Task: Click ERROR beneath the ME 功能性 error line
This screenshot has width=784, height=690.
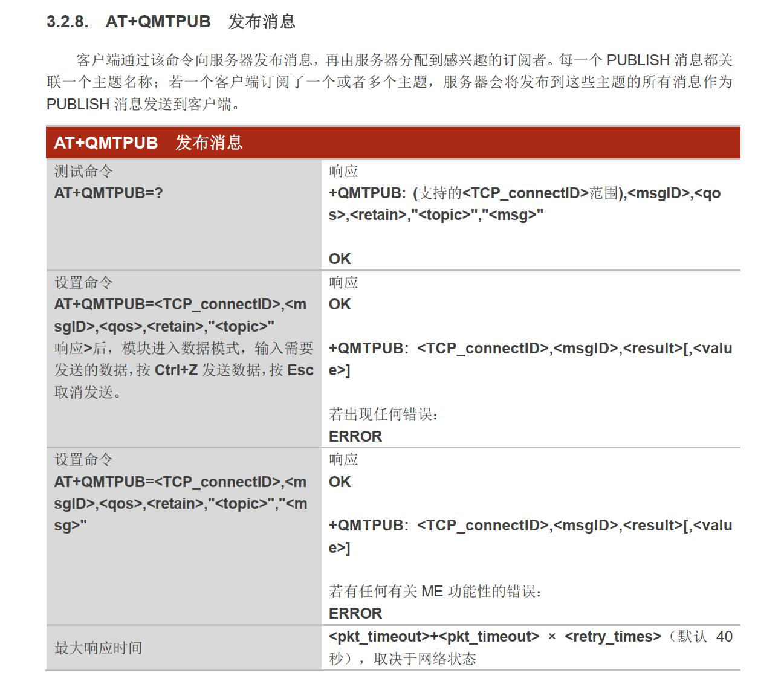Action: 355,614
